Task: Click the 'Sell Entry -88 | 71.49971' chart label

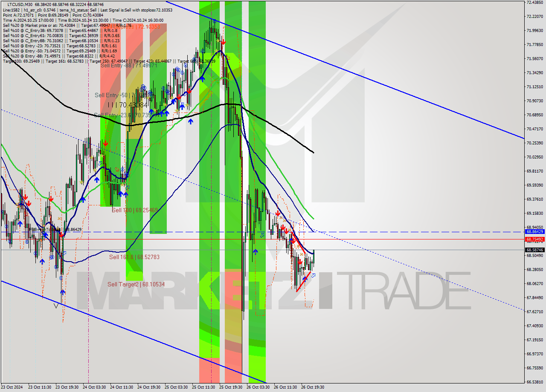Action: pos(129,65)
